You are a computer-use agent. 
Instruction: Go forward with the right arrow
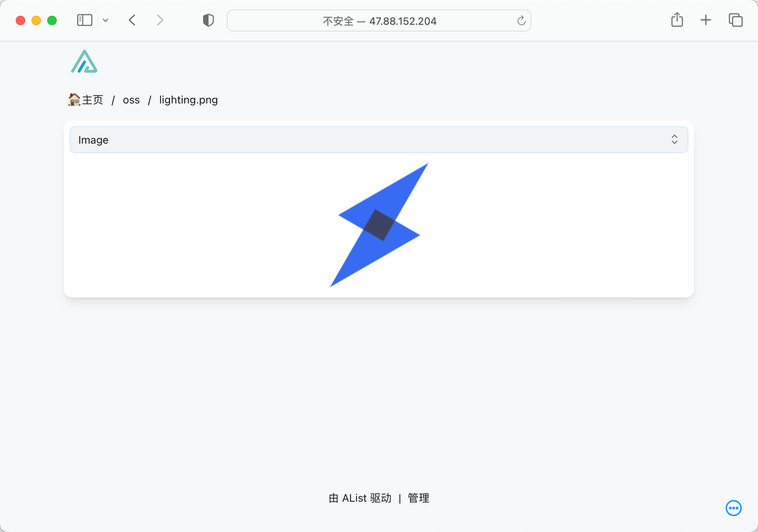click(x=160, y=20)
